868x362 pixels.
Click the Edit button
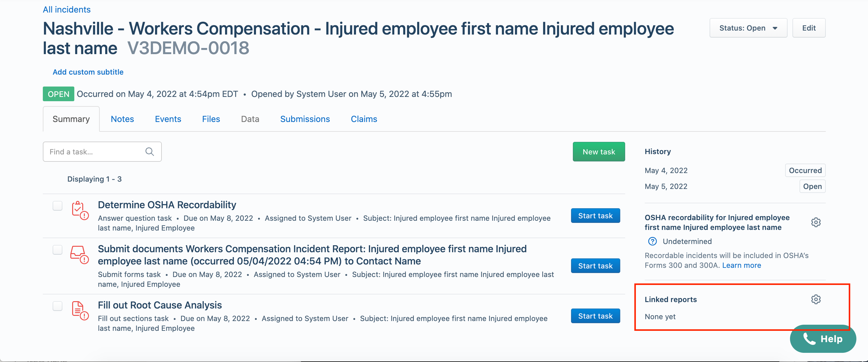tap(809, 28)
